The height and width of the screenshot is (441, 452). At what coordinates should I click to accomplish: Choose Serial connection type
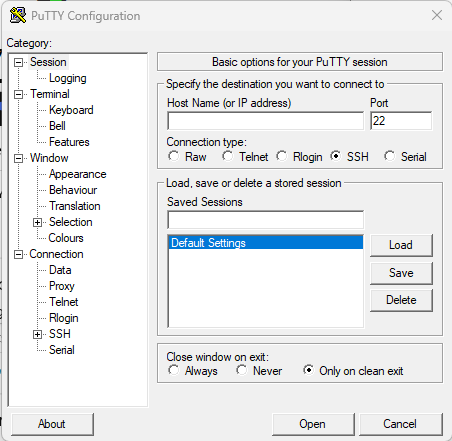pos(389,156)
